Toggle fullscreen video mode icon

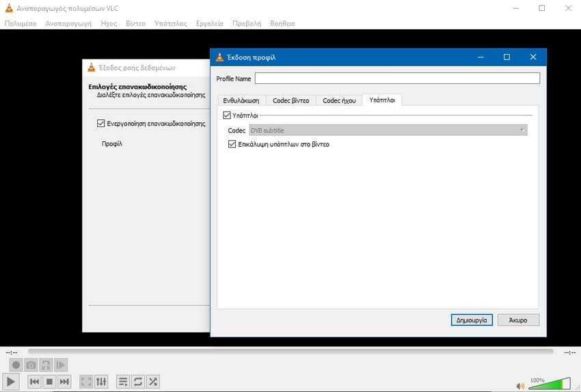point(86,381)
